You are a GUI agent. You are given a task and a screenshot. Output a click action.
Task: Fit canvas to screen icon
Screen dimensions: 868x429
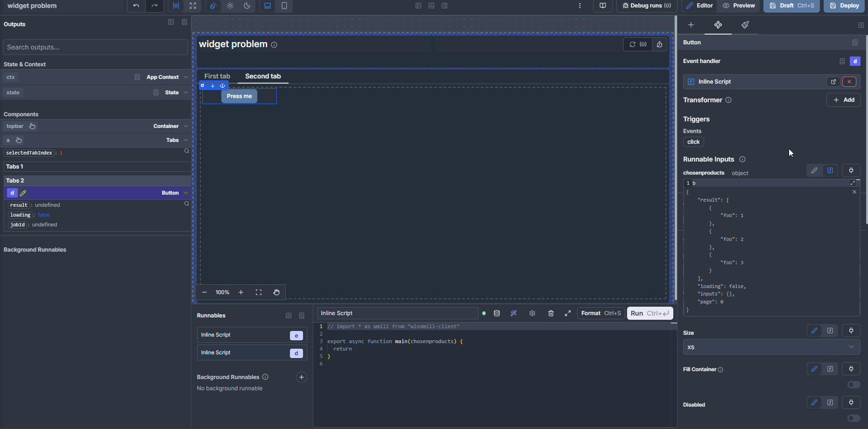pos(259,292)
